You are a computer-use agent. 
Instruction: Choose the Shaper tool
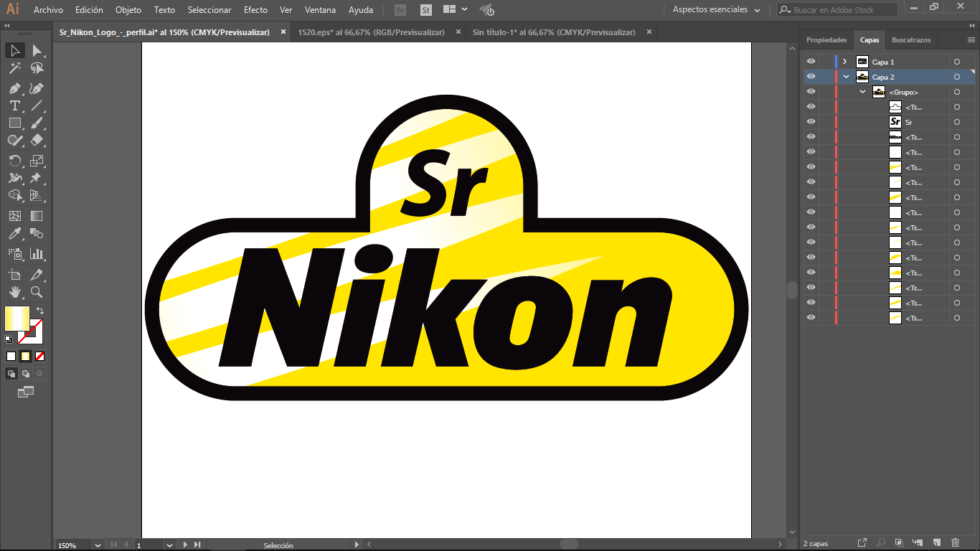15,140
